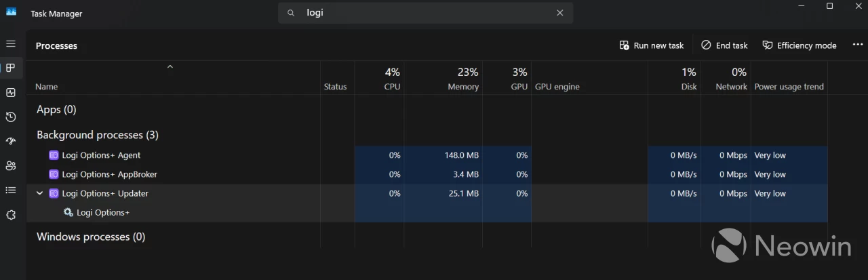Click the sort arrow above Name column
Viewport: 868px width, 280px height.
point(170,66)
